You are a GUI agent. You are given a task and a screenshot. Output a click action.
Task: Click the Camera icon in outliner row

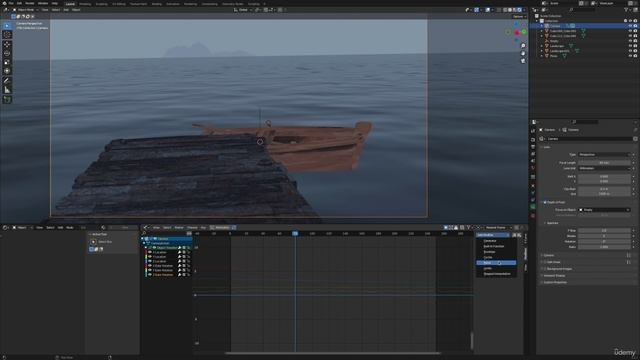(547, 26)
